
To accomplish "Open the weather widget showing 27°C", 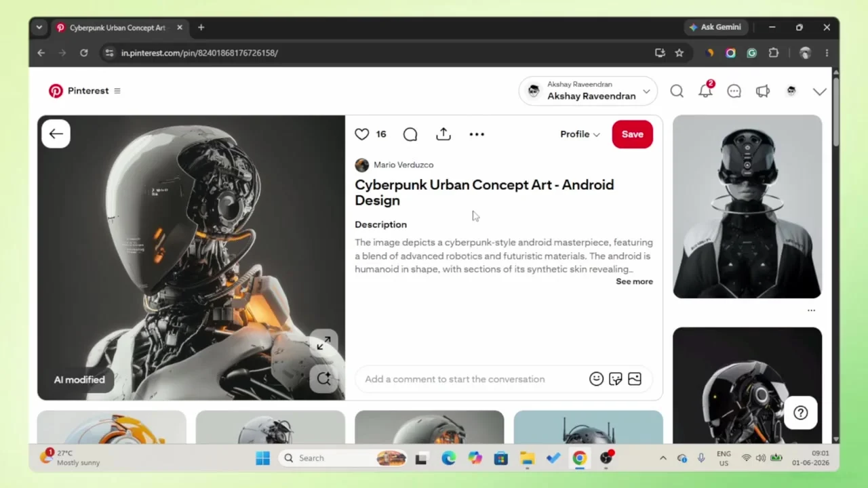I will [x=70, y=457].
